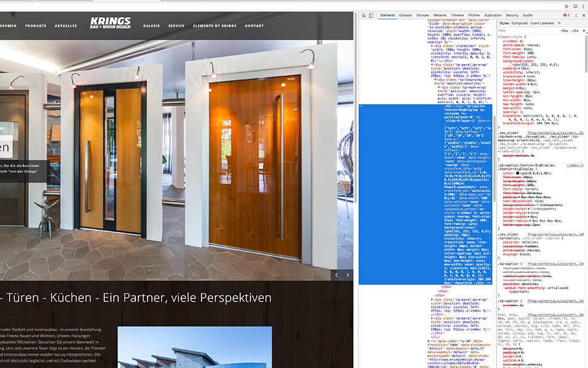
Task: Click the (index):1 stylesheet source link
Action: [x=575, y=165]
